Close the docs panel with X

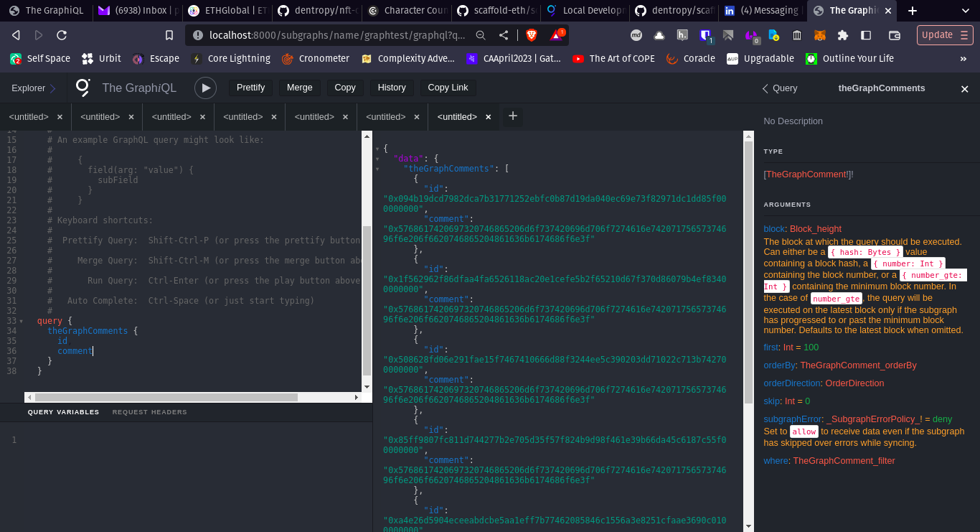tap(965, 88)
